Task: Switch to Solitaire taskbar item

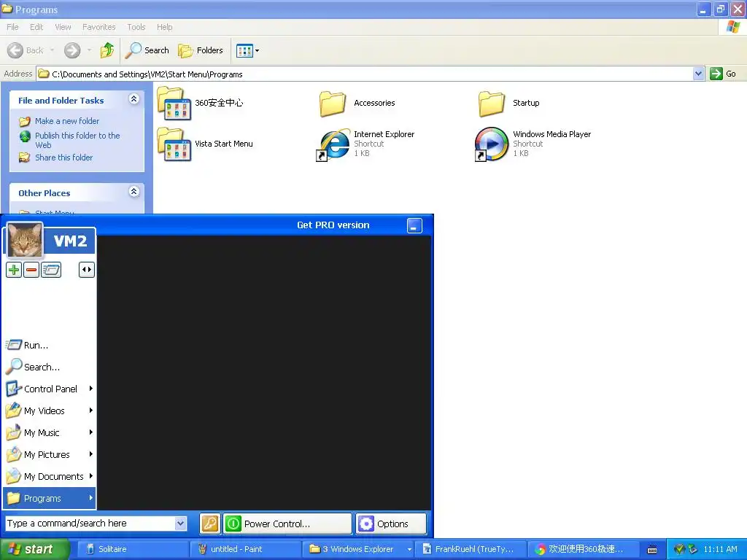Action: click(x=133, y=549)
